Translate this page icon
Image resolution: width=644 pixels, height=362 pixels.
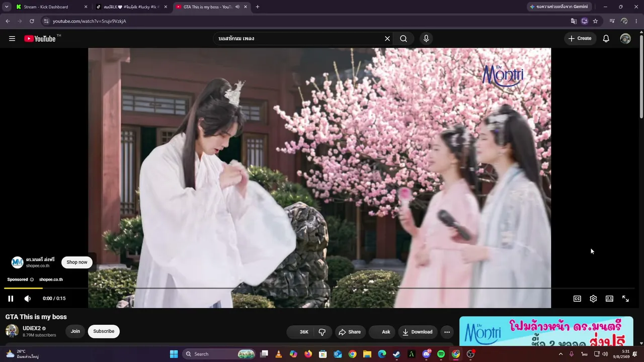[x=574, y=21]
